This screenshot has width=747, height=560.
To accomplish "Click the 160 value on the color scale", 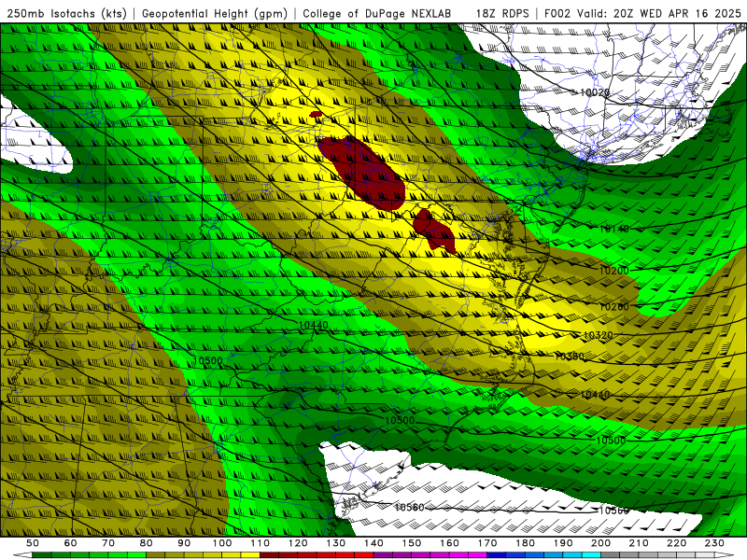I will [450, 543].
